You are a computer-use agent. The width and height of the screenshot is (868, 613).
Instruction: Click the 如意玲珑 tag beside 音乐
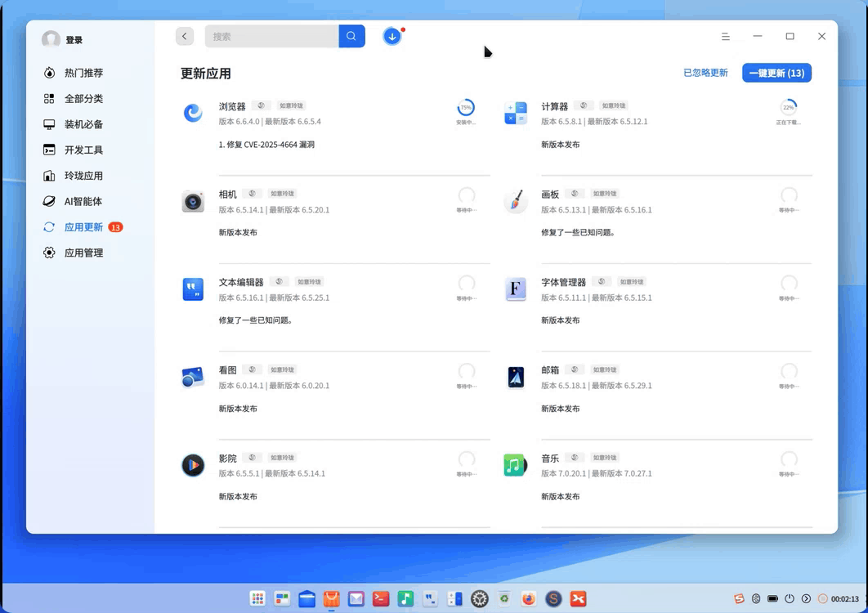click(605, 458)
